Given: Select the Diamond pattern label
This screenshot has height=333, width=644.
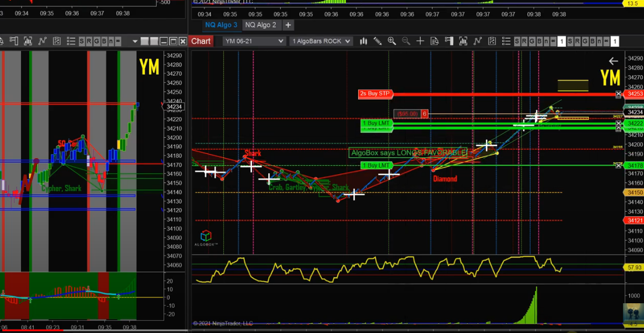Looking at the screenshot, I should [x=445, y=178].
